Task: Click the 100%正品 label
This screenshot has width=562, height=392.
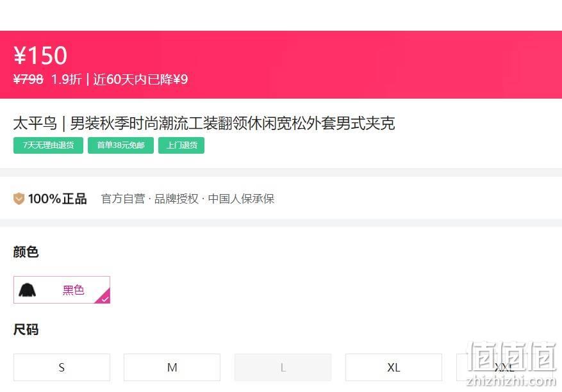Action: click(x=57, y=199)
